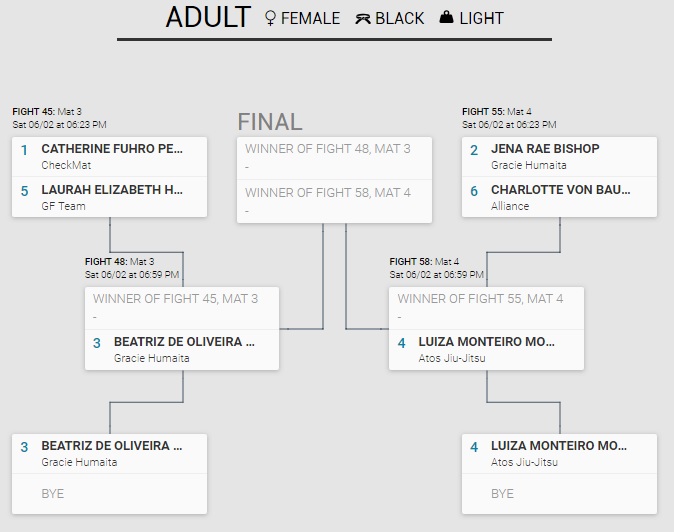
Task: Click the LIGHT weight label
Action: click(x=481, y=18)
